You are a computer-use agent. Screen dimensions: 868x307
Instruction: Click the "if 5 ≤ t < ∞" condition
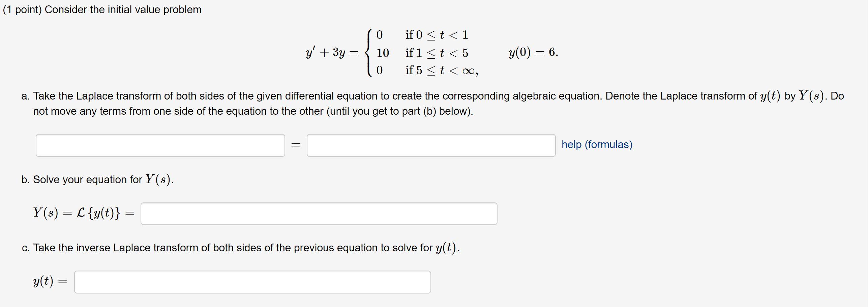pyautogui.click(x=442, y=71)
